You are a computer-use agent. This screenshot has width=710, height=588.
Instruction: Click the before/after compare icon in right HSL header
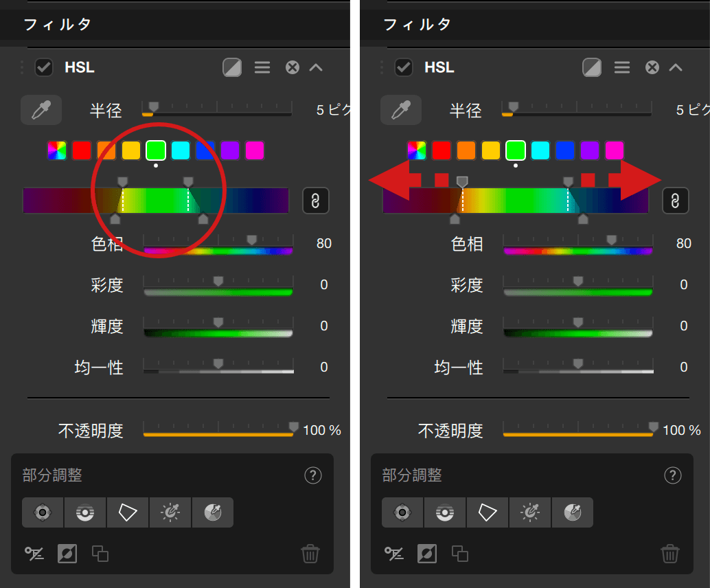pyautogui.click(x=591, y=67)
